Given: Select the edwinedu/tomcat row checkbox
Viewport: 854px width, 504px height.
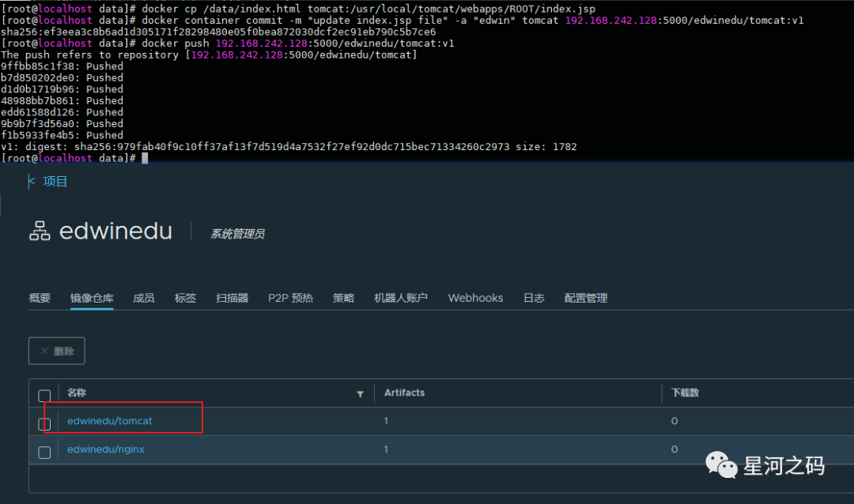Looking at the screenshot, I should point(44,424).
